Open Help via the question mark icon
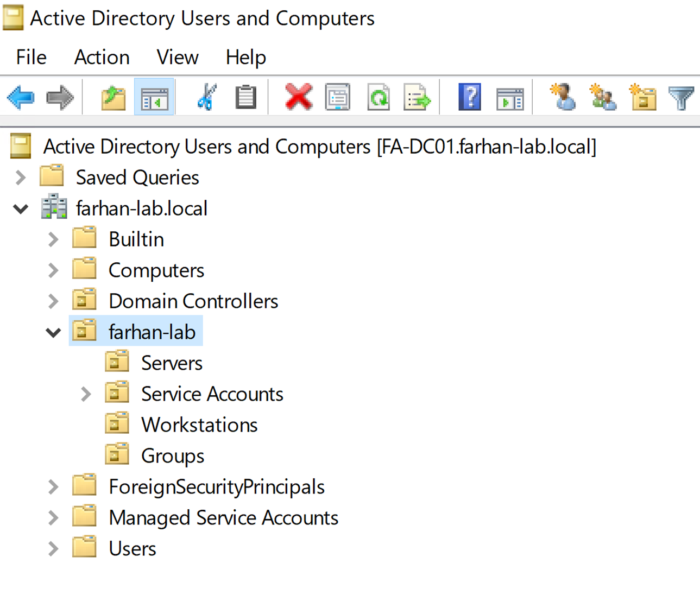The image size is (700, 614). (x=469, y=98)
